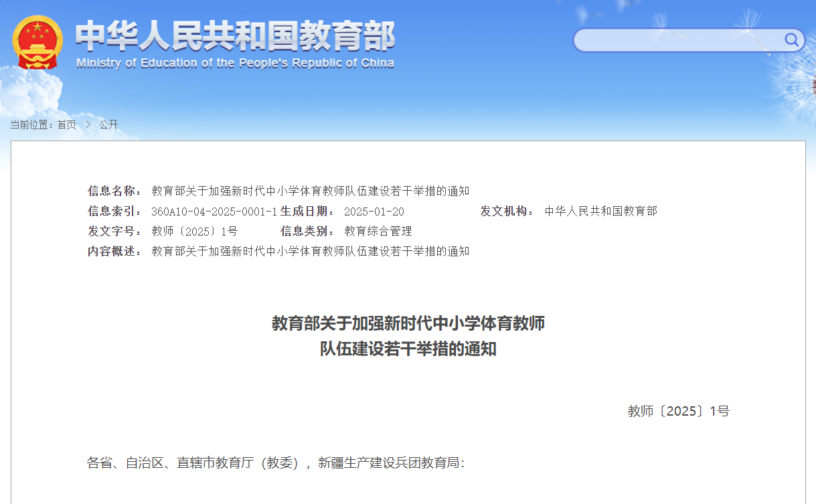Screen dimensions: 816x504
Task: Click the salutation paragraph starting 各省、自治区
Action: tap(275, 463)
